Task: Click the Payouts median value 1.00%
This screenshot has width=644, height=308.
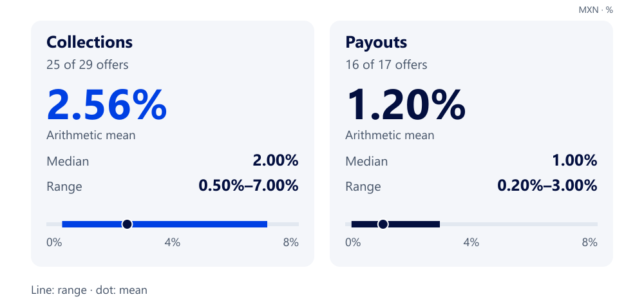Action: (574, 161)
